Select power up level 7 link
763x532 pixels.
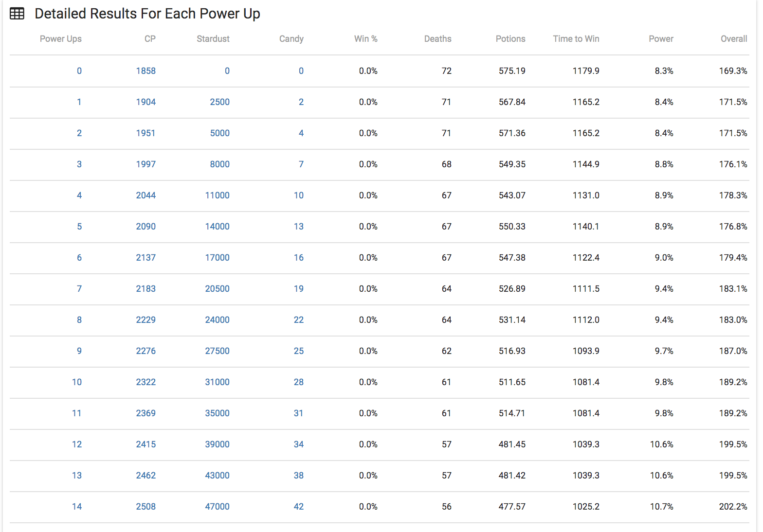(79, 289)
